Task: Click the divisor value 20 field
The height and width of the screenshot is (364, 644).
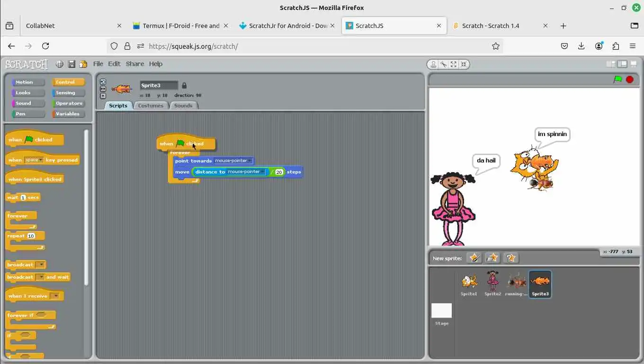Action: (x=279, y=172)
